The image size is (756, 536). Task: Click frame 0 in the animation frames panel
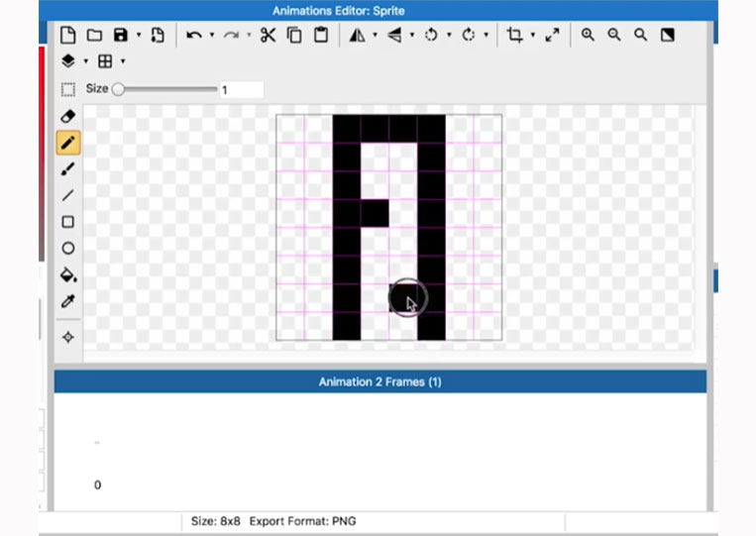[x=97, y=484]
